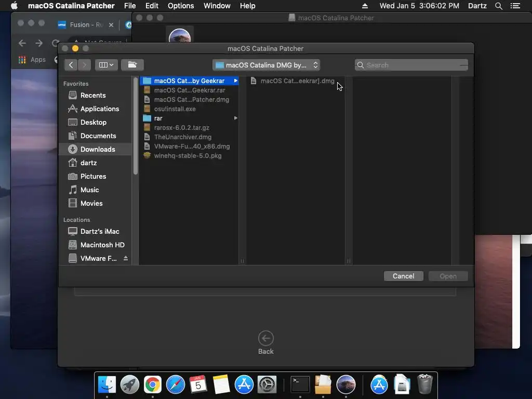Click the Cancel button
Screen dimensions: 532x399
403,276
